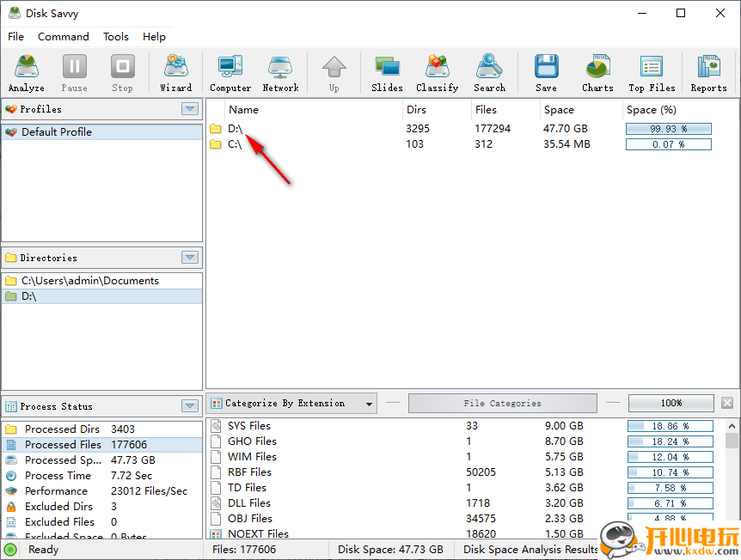Select the D:\ row in results list
Image resolution: width=741 pixels, height=560 pixels.
pos(236,129)
